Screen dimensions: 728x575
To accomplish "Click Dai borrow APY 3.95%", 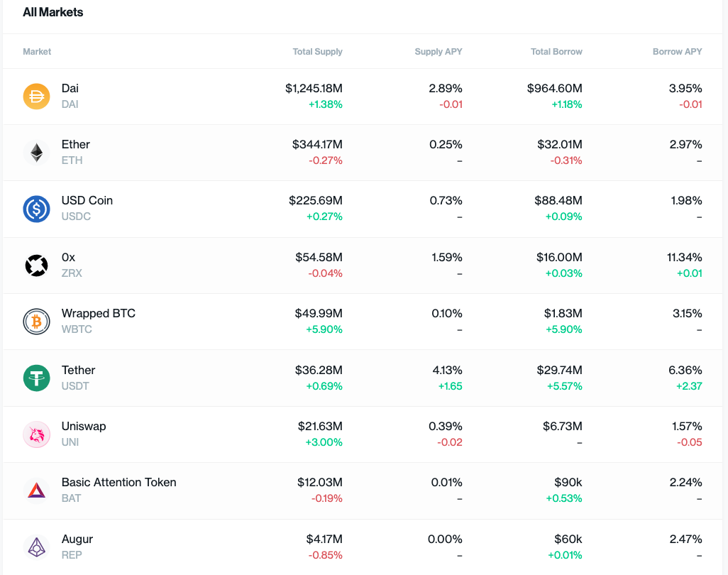I will point(685,88).
